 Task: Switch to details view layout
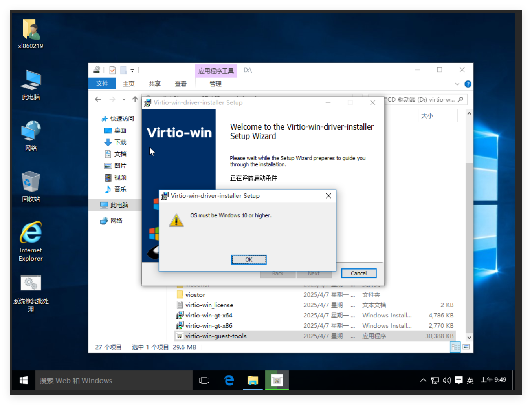pos(455,347)
